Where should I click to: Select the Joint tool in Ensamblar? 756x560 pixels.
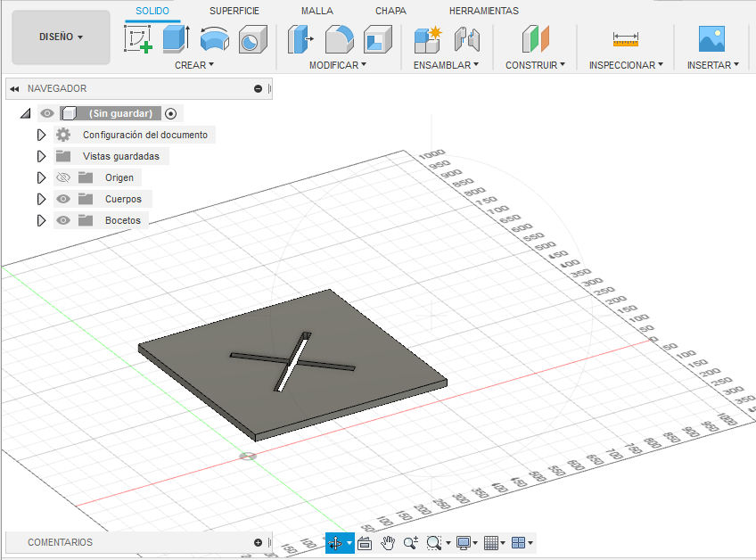467,38
